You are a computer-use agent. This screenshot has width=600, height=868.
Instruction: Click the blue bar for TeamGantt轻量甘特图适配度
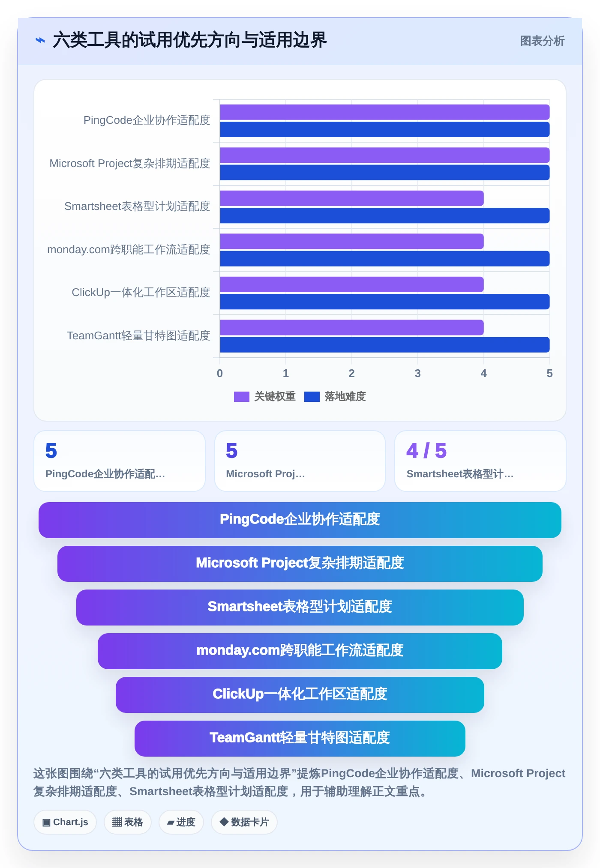coord(385,344)
